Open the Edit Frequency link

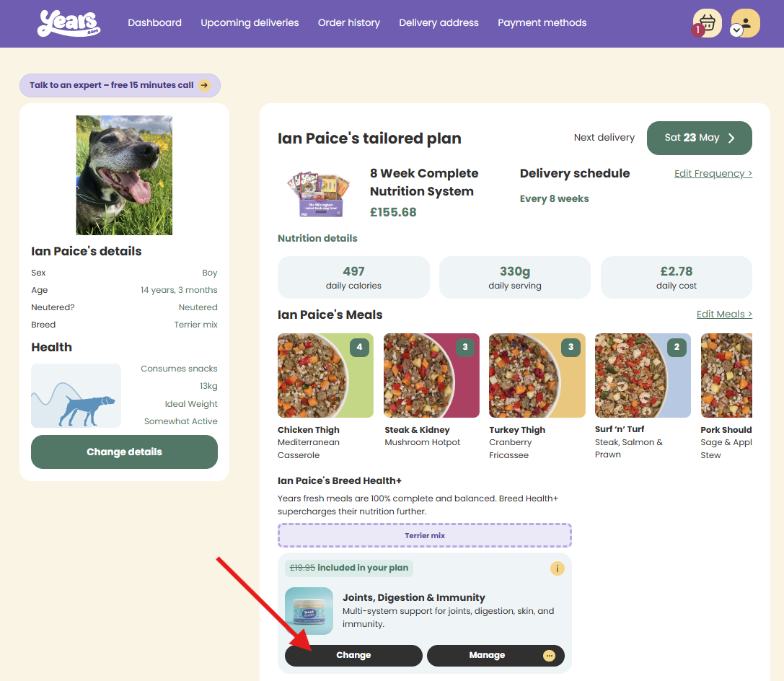(713, 174)
